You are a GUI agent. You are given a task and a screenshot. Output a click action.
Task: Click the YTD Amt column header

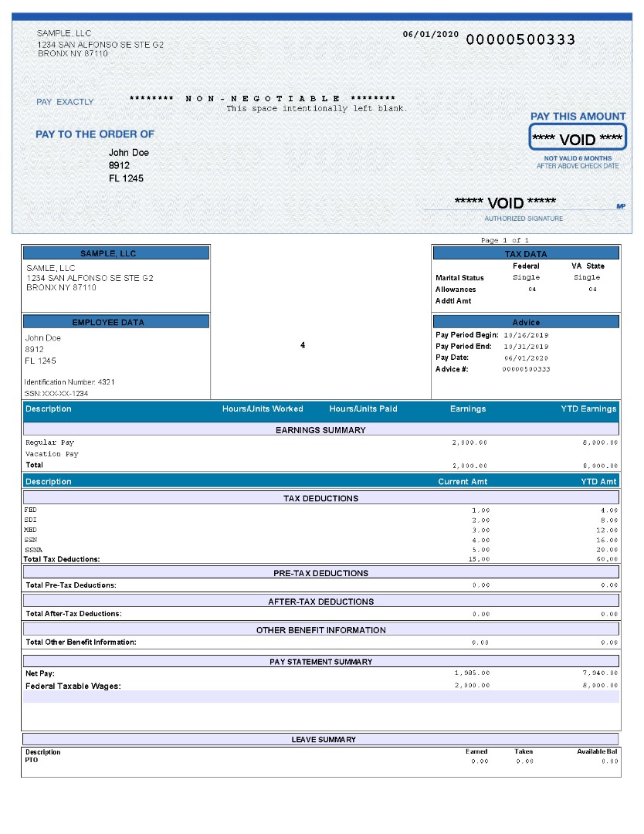(x=598, y=481)
